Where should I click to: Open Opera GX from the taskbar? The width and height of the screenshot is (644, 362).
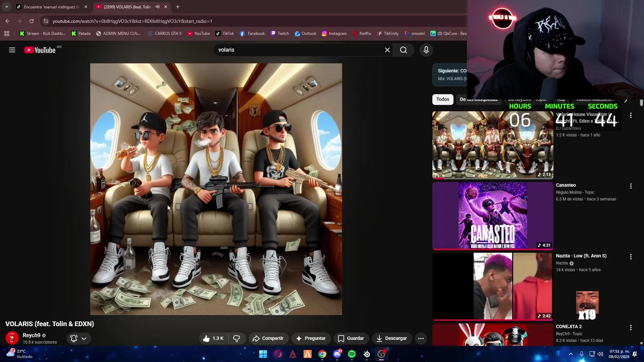coord(278,354)
